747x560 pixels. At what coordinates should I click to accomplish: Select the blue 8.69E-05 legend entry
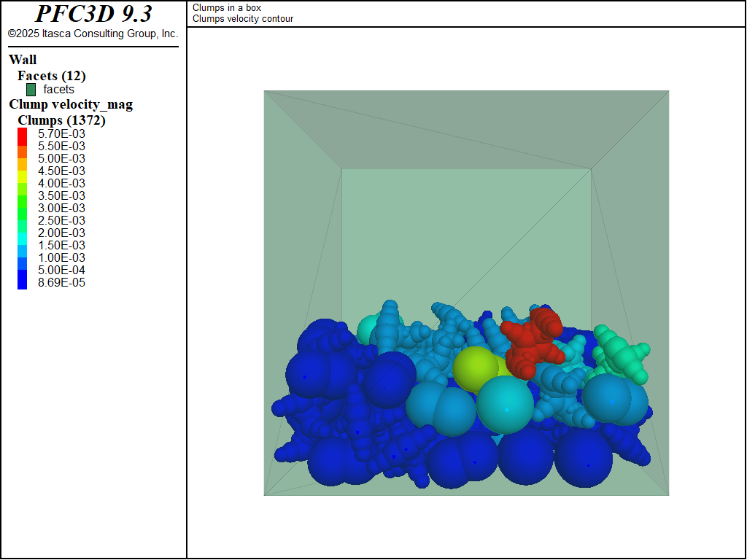[21, 283]
